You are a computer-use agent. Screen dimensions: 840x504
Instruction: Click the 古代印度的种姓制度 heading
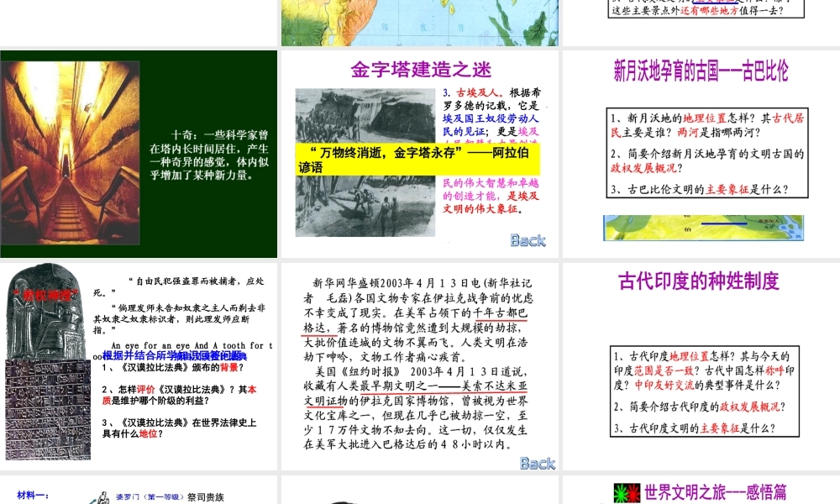pos(699,281)
